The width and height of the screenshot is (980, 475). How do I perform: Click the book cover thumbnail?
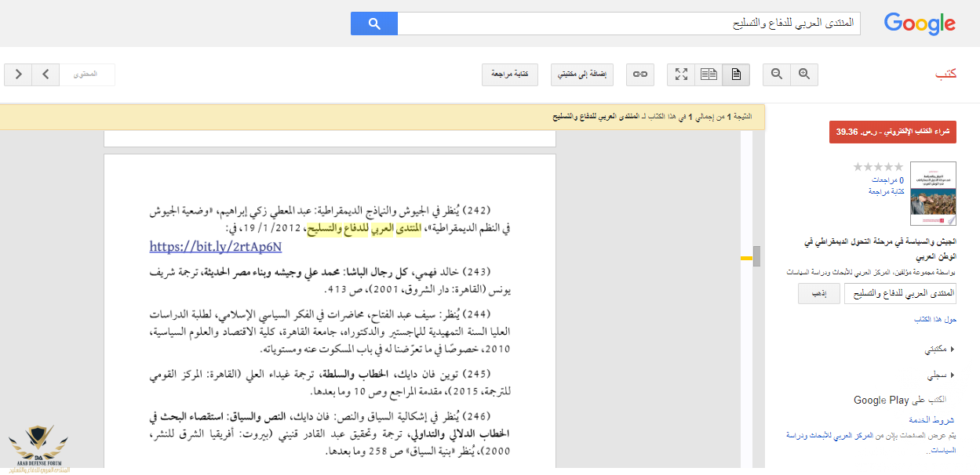point(927,194)
